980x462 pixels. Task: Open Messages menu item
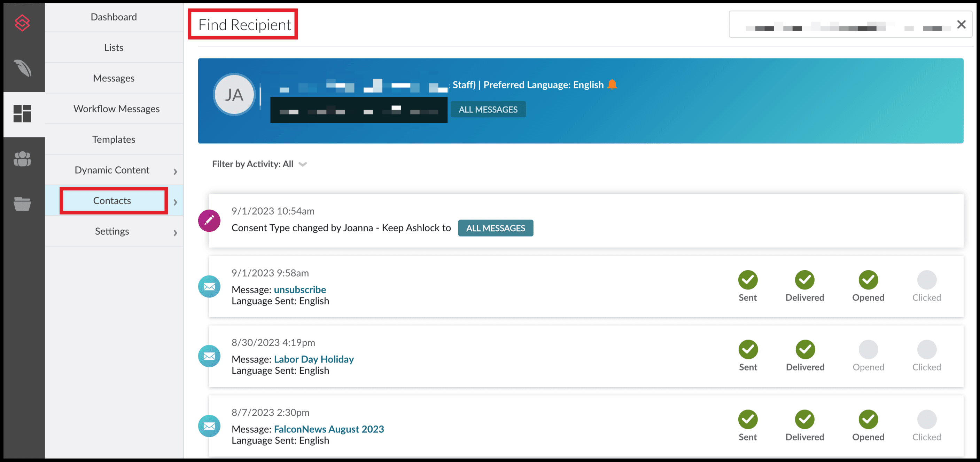point(114,78)
